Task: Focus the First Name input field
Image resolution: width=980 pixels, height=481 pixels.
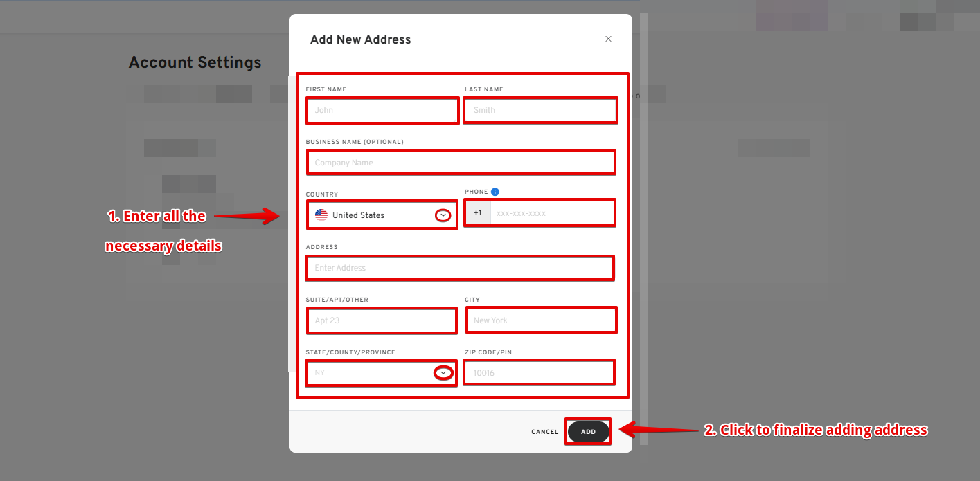Action: pyautogui.click(x=382, y=110)
